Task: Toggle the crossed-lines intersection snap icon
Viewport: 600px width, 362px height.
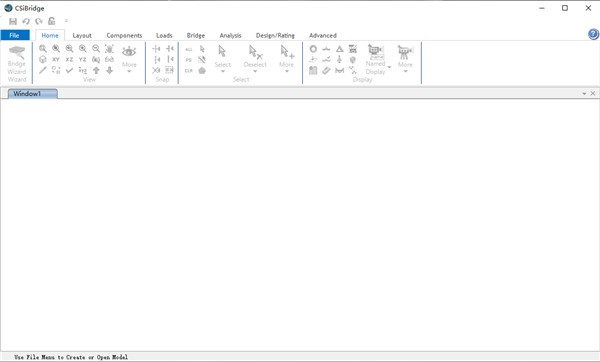Action: (x=157, y=70)
